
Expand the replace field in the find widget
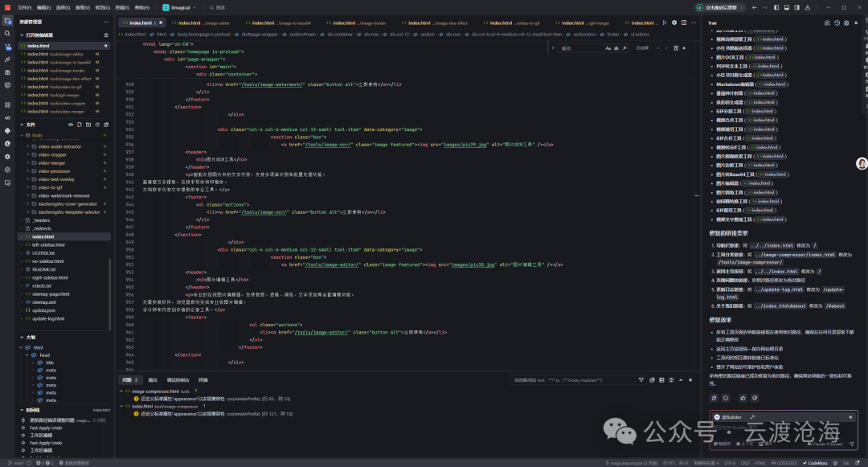(x=553, y=48)
